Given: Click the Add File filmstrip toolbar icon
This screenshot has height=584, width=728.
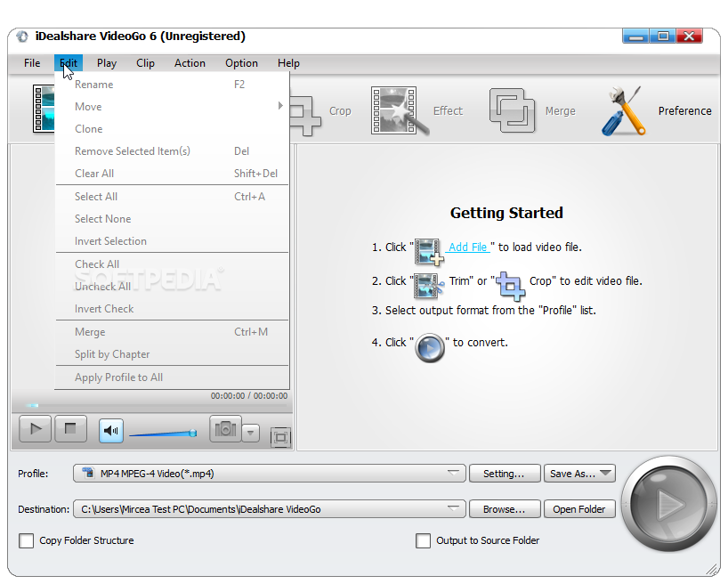Looking at the screenshot, I should pyautogui.click(x=44, y=109).
